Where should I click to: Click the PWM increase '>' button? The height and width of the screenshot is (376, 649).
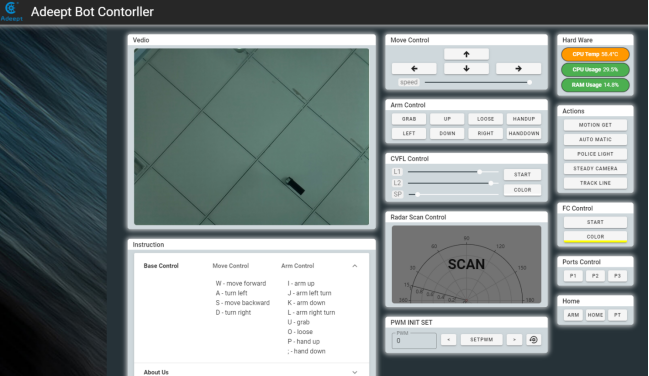pyautogui.click(x=514, y=340)
